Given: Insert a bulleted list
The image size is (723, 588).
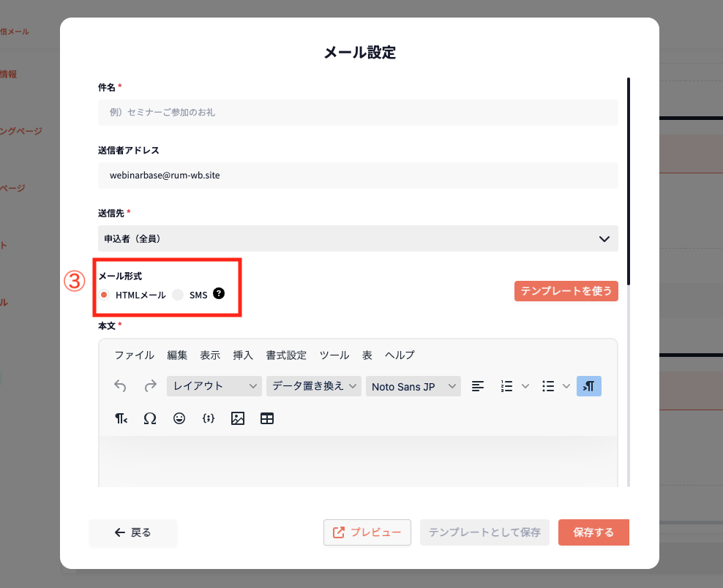Looking at the screenshot, I should 548,386.
